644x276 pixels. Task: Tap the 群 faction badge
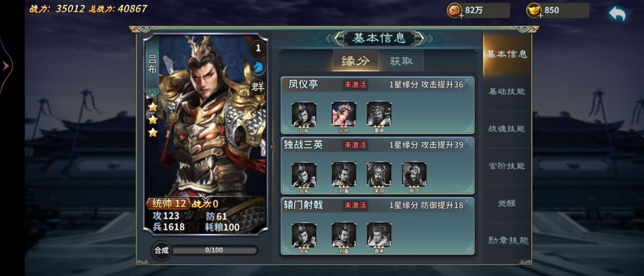pyautogui.click(x=258, y=86)
